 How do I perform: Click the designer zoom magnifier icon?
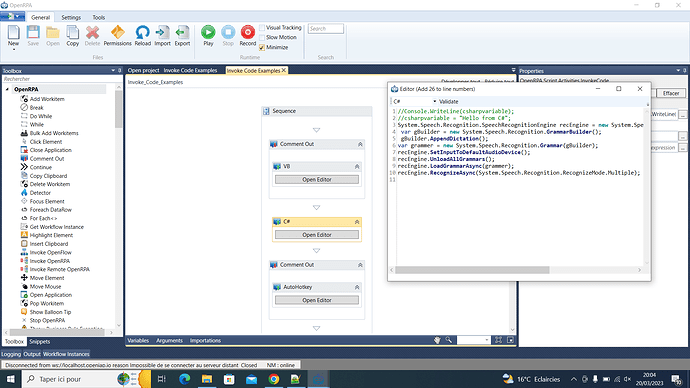tap(448, 340)
